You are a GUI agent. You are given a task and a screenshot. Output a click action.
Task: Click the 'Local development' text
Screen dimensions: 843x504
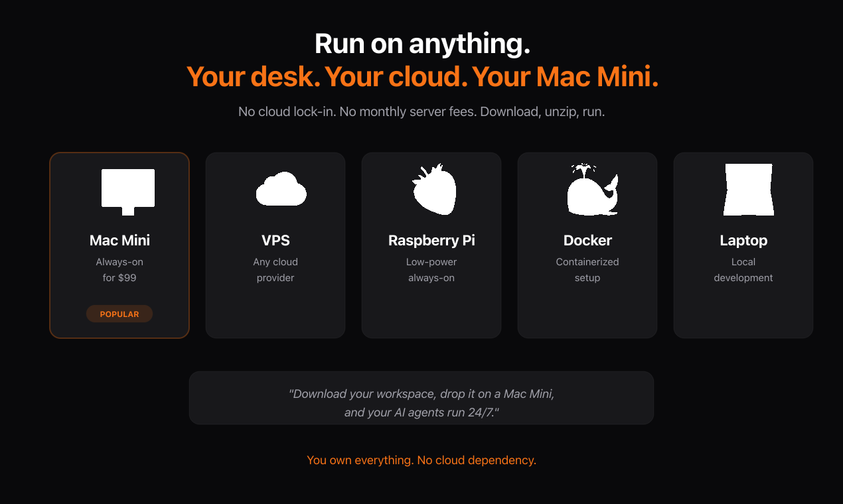[743, 270]
